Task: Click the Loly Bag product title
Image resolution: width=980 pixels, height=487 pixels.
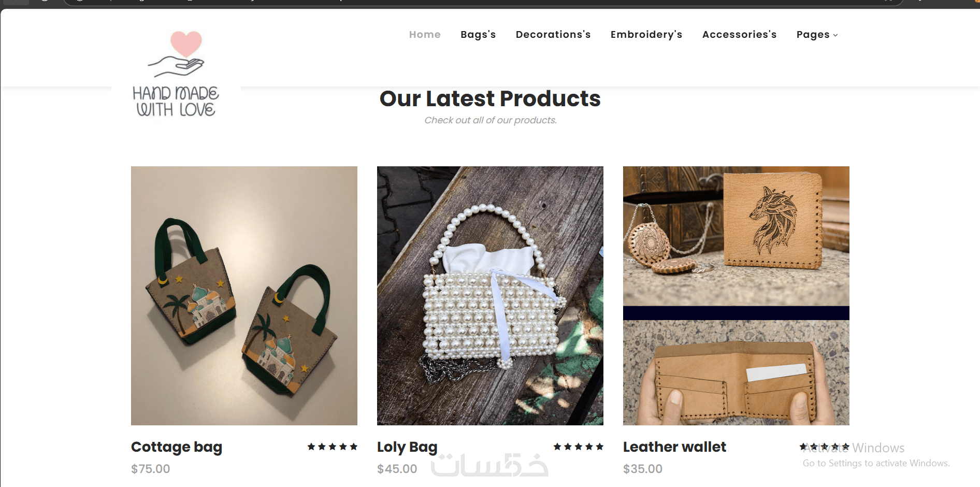Action: pyautogui.click(x=407, y=447)
